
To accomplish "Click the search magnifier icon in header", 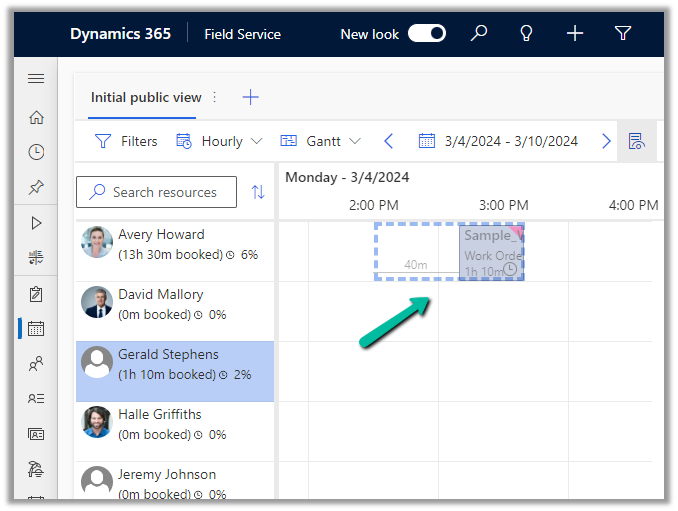I will (x=479, y=34).
